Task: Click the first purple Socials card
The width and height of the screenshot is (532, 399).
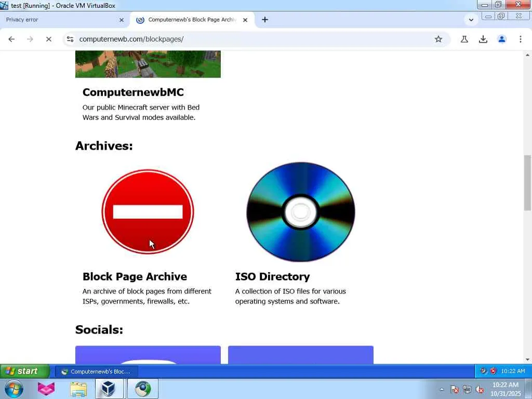Action: click(148, 355)
